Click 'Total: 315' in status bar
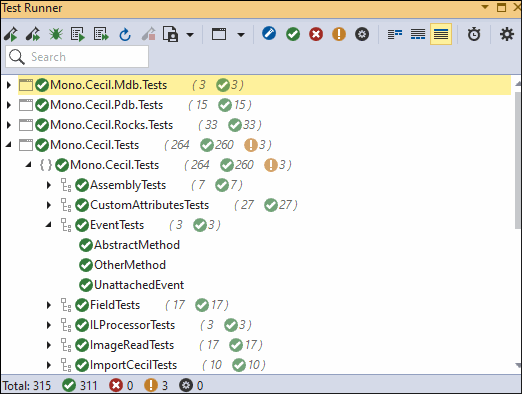This screenshot has height=394, width=522. click(27, 386)
